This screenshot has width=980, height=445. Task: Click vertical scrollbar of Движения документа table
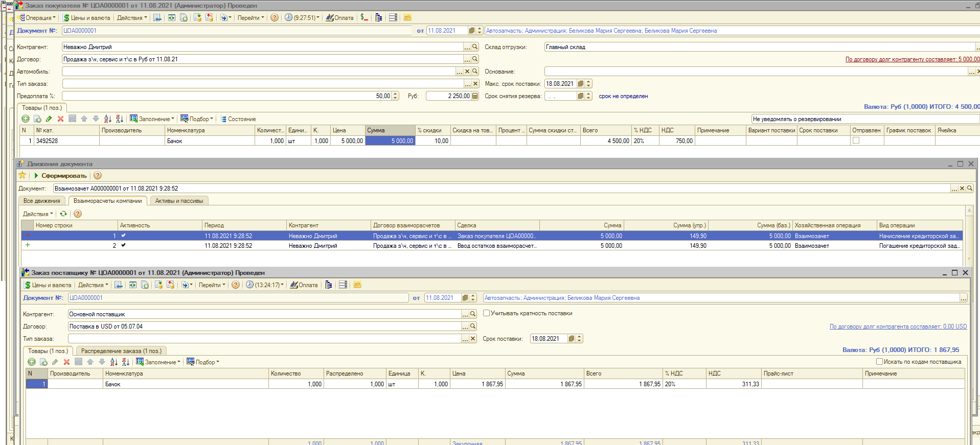[969, 235]
